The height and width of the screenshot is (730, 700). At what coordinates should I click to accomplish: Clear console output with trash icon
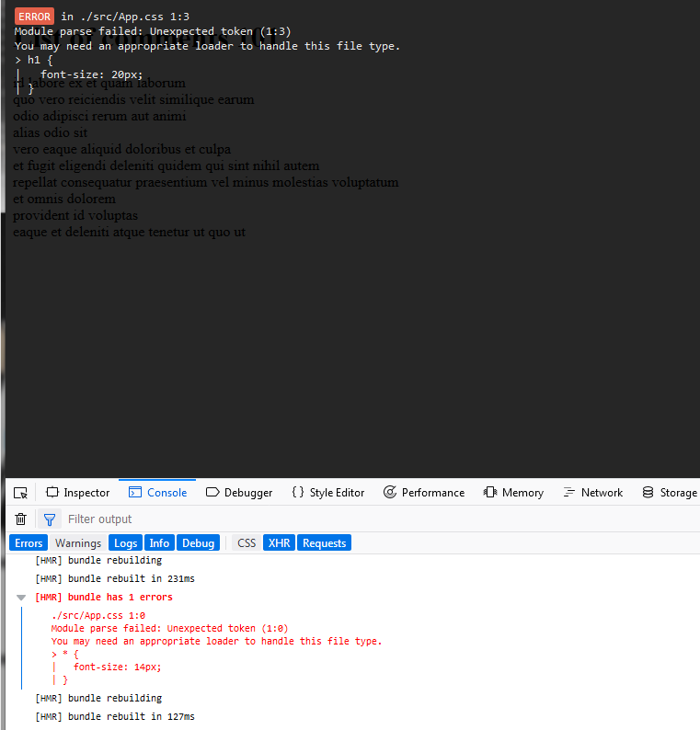[x=20, y=519]
